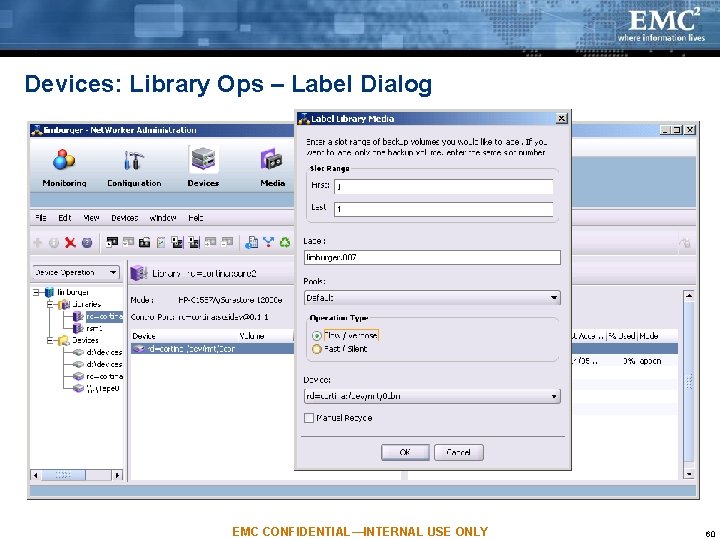720x540 pixels.
Task: Collapse the Libraries tree node
Action: pos(51,304)
